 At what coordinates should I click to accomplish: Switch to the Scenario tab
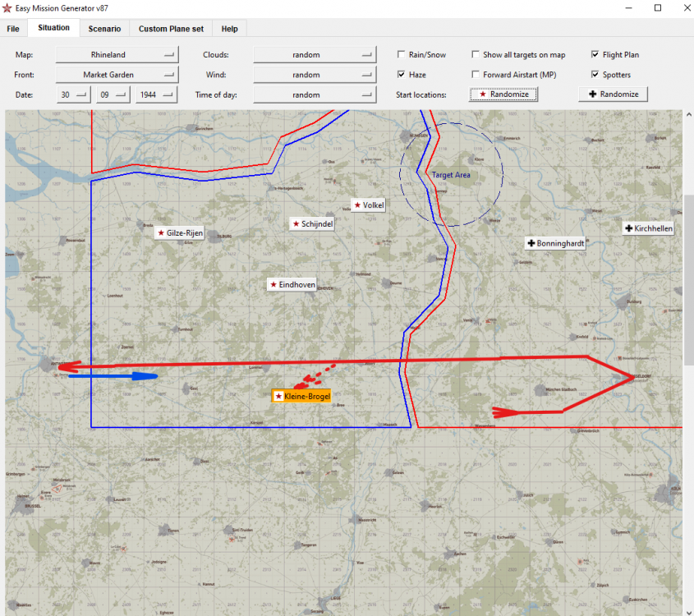104,29
